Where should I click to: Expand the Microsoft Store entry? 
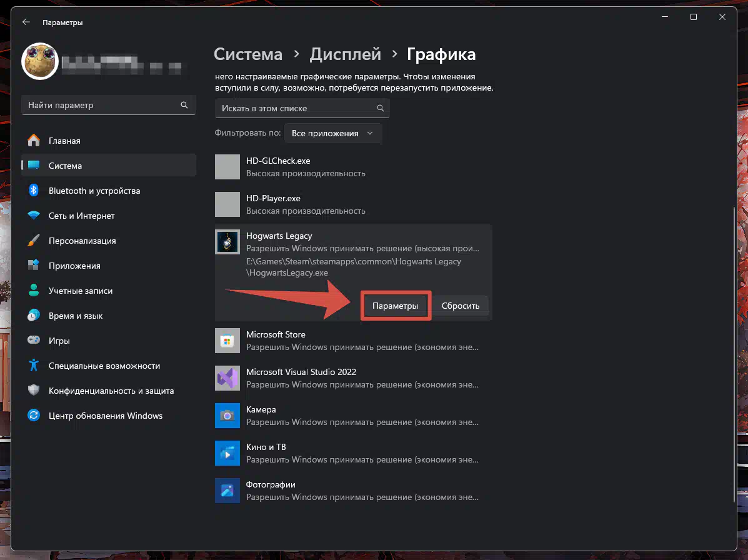(353, 341)
